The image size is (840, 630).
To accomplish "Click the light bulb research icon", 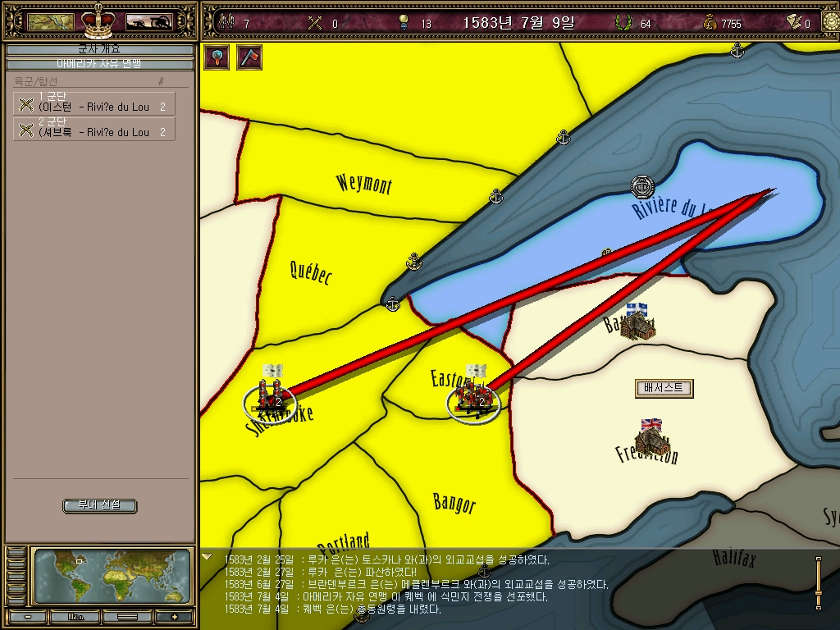I will tap(404, 22).
